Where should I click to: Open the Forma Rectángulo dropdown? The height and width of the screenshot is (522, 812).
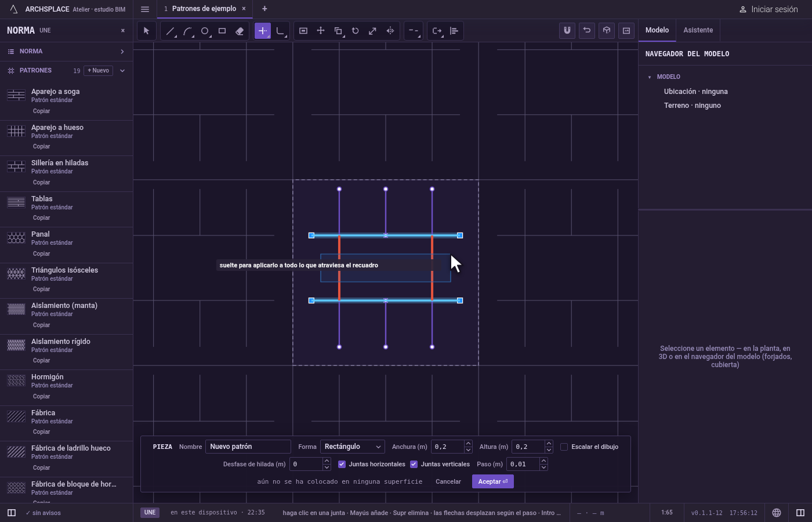(353, 447)
